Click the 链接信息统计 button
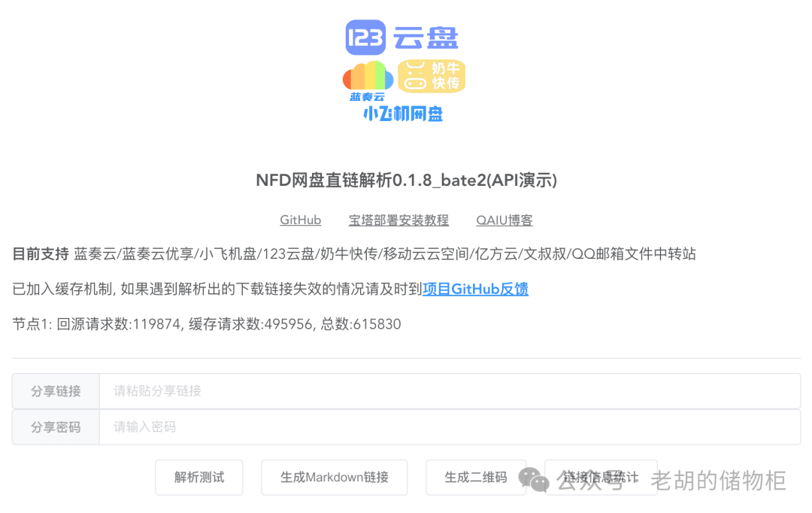The image size is (812, 513). click(x=601, y=477)
